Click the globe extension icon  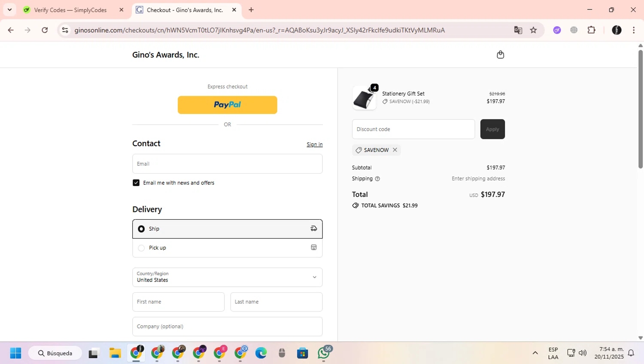click(x=574, y=30)
